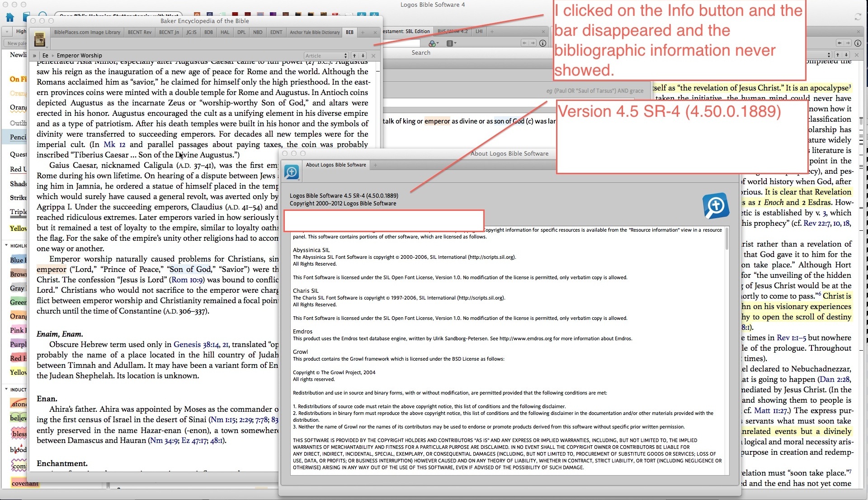Expand contents pane with double chevron
Image resolution: width=868 pixels, height=500 pixels.
(34, 56)
